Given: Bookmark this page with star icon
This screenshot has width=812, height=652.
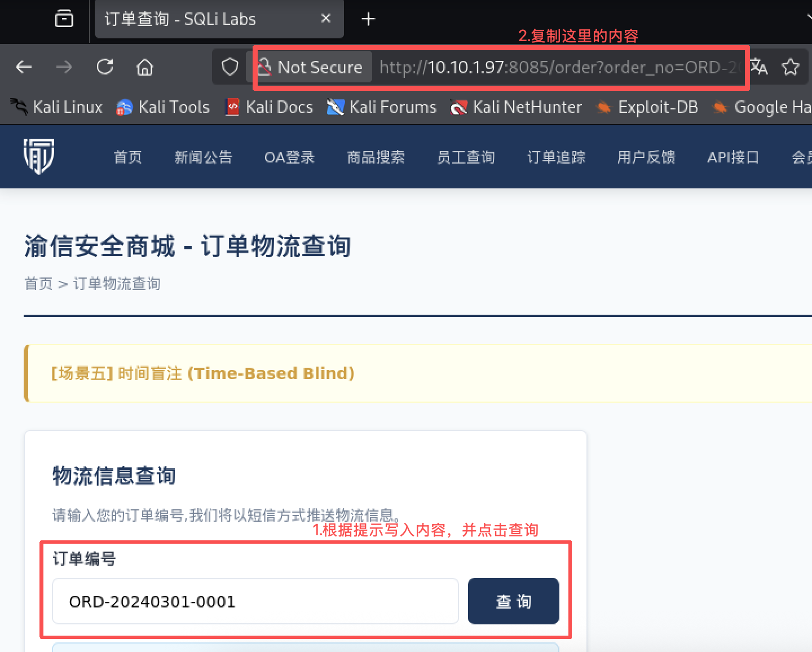Looking at the screenshot, I should pos(791,67).
